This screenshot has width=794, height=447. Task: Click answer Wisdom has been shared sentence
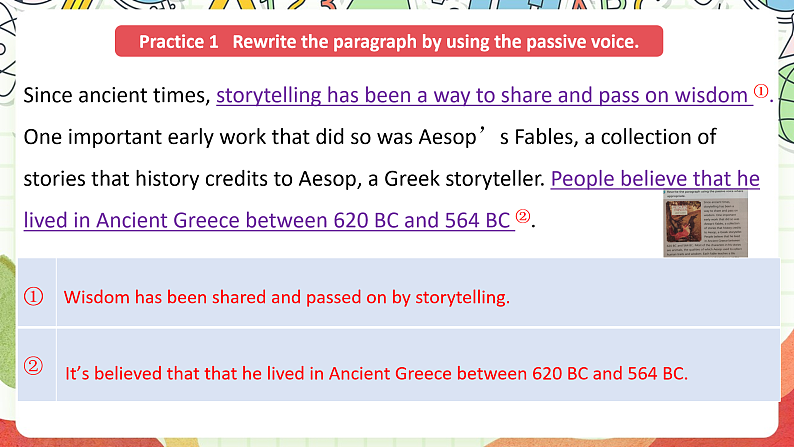[287, 297]
